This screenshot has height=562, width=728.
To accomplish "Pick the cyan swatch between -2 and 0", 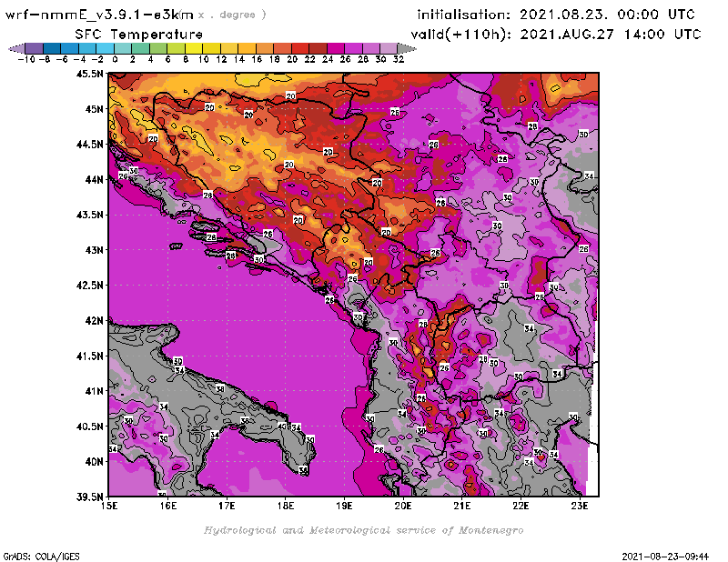I will [105, 48].
